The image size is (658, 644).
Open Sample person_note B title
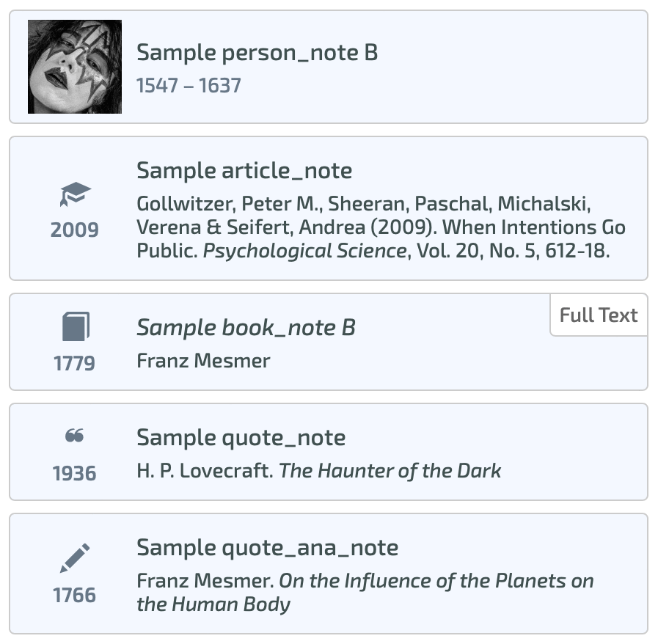click(257, 53)
